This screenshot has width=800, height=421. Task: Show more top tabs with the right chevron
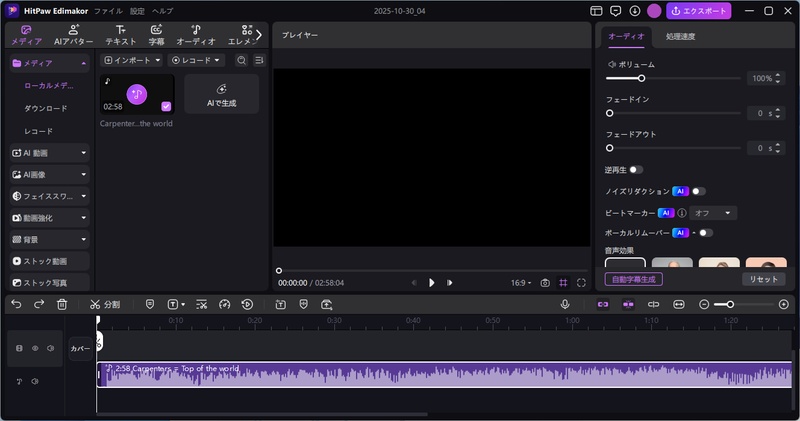[259, 35]
